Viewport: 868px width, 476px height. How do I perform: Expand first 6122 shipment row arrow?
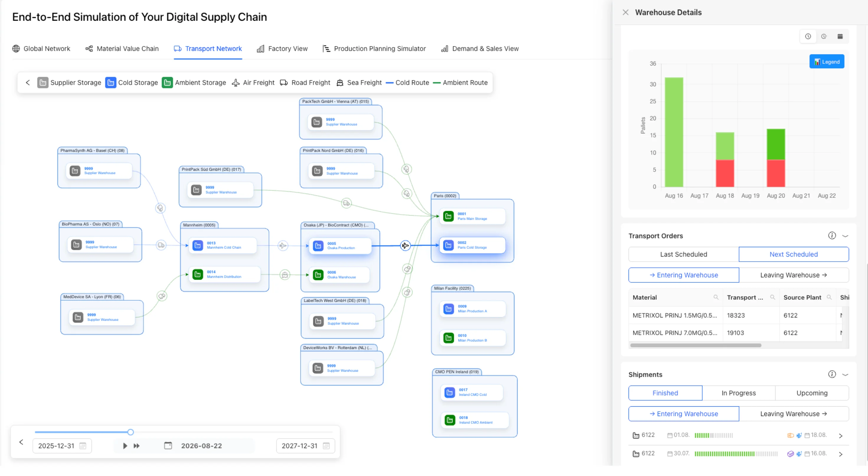click(841, 435)
